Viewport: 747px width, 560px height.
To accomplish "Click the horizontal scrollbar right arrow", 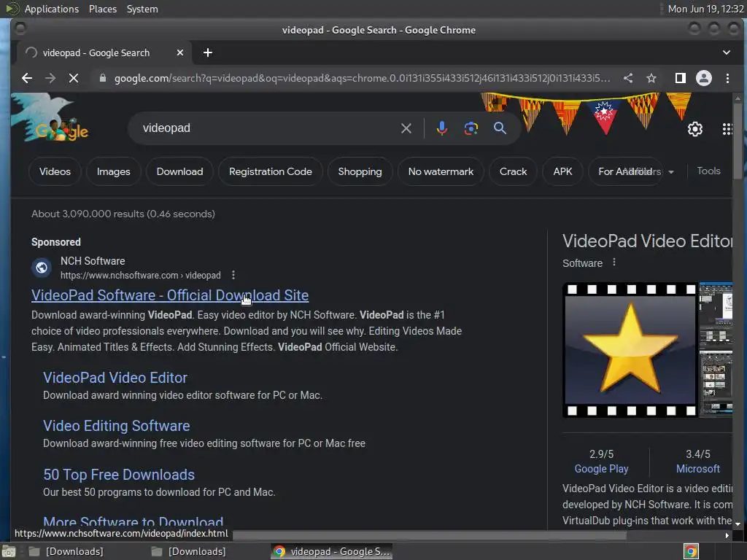I will click(x=727, y=536).
